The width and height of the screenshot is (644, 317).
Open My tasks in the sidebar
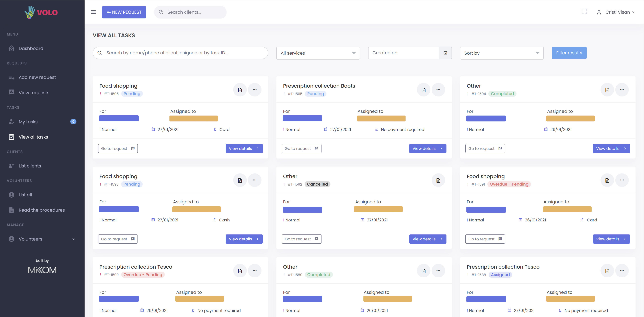click(x=28, y=122)
